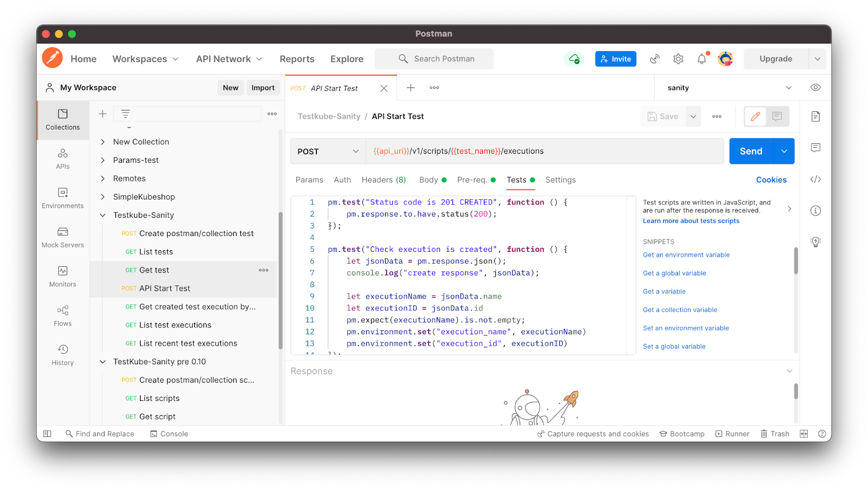Open more actions for Get test request
868x490 pixels.
pos(264,270)
